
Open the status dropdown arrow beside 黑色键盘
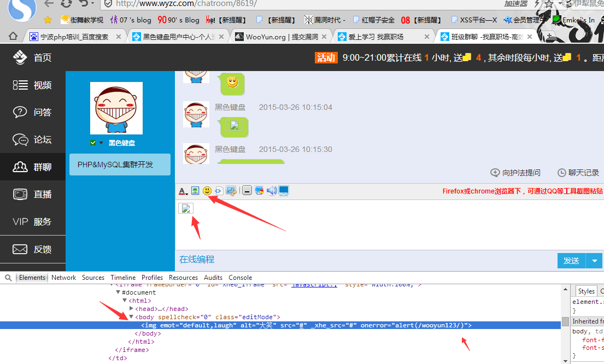click(101, 143)
